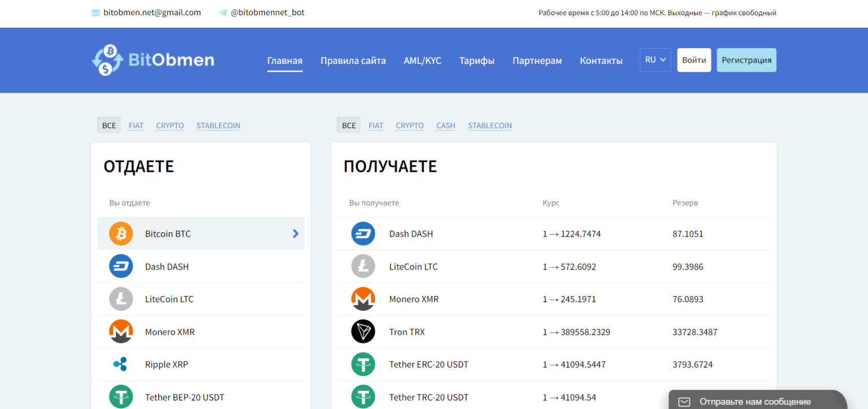Click the reserve value 99.3986

[688, 267]
